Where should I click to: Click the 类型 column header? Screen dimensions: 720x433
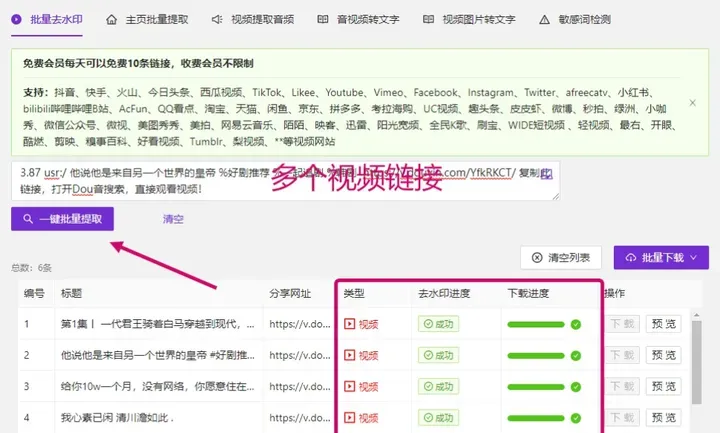click(354, 293)
